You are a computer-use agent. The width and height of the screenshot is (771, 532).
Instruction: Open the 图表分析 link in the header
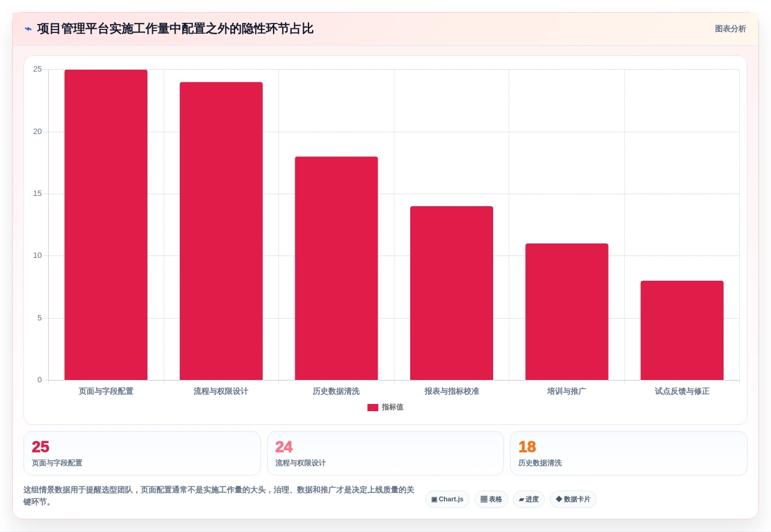(730, 29)
